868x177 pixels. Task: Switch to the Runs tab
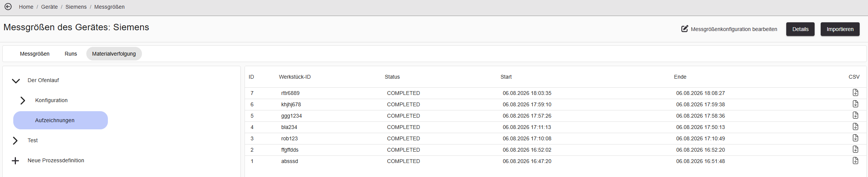(71, 54)
